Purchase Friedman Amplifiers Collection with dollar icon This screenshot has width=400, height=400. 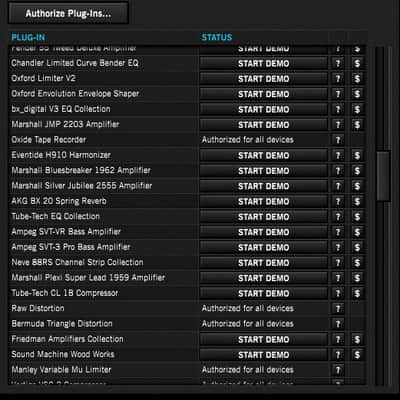coord(357,339)
